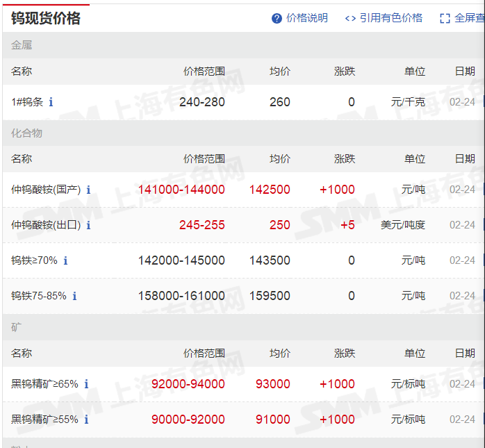Click average price 142500
485x448 pixels.
[270, 190]
